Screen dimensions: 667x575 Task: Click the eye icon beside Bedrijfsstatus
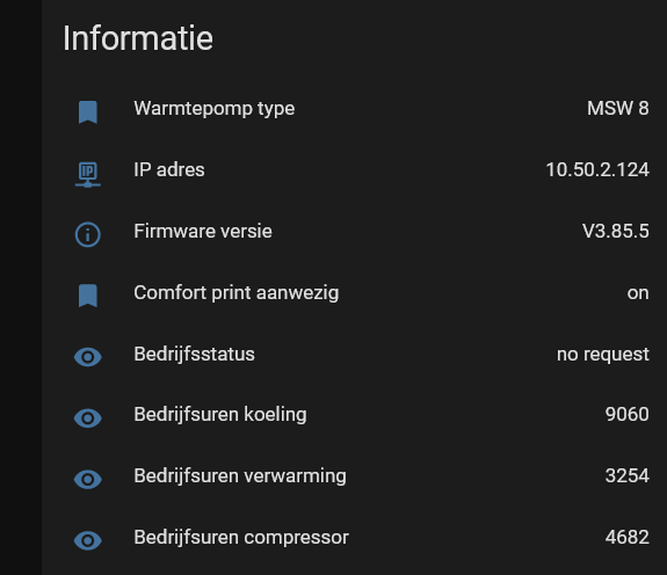click(88, 357)
